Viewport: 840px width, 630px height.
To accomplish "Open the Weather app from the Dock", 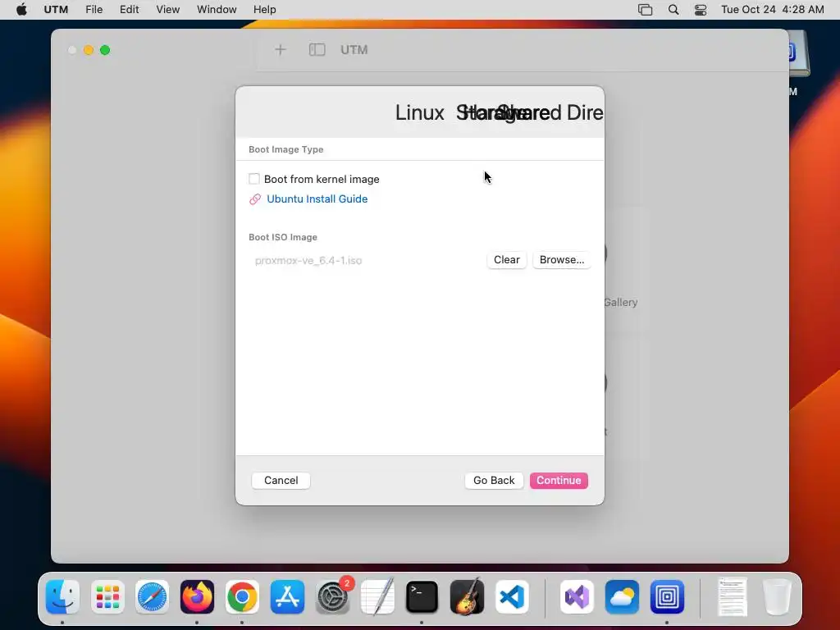I will coord(622,597).
